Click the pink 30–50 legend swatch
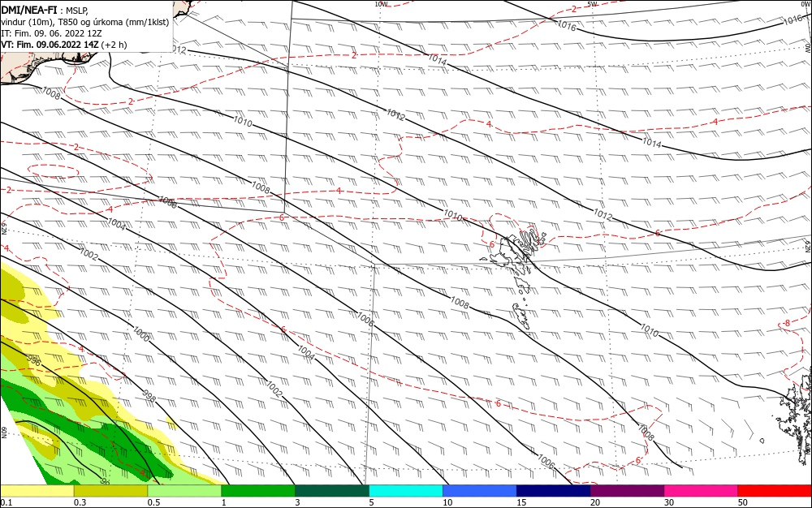Viewport: 812px width, 508px height. pyautogui.click(x=702, y=491)
